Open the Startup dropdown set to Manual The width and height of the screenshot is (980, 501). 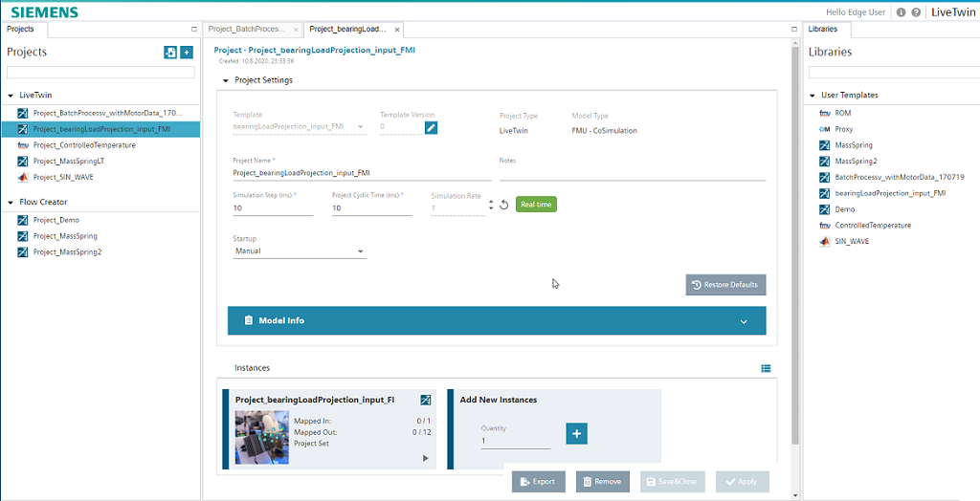pyautogui.click(x=300, y=251)
